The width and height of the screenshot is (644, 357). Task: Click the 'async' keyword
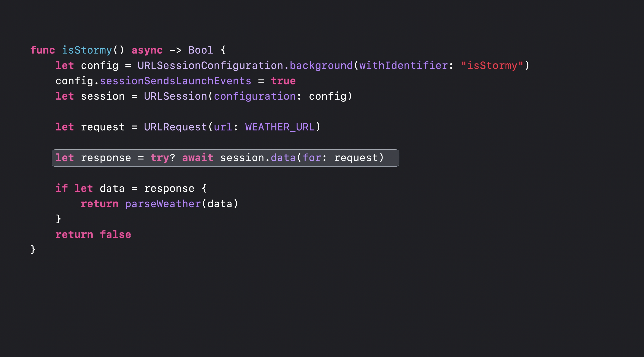[x=147, y=51]
